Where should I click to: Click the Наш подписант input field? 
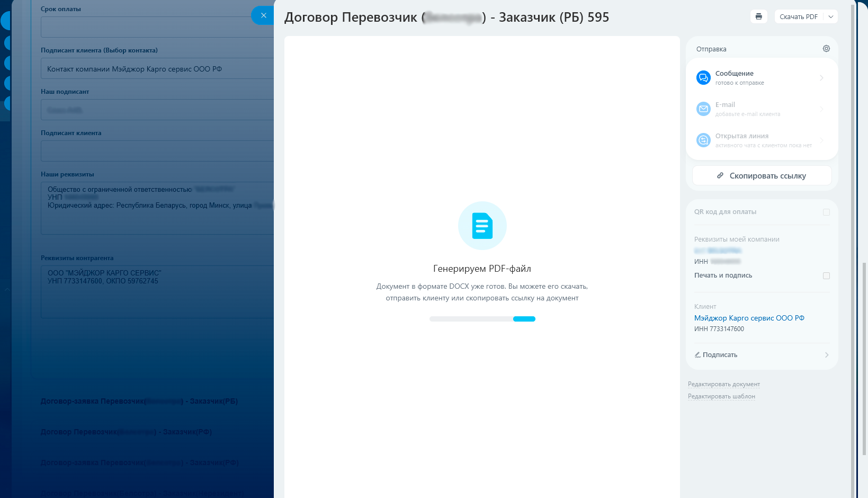tap(157, 110)
